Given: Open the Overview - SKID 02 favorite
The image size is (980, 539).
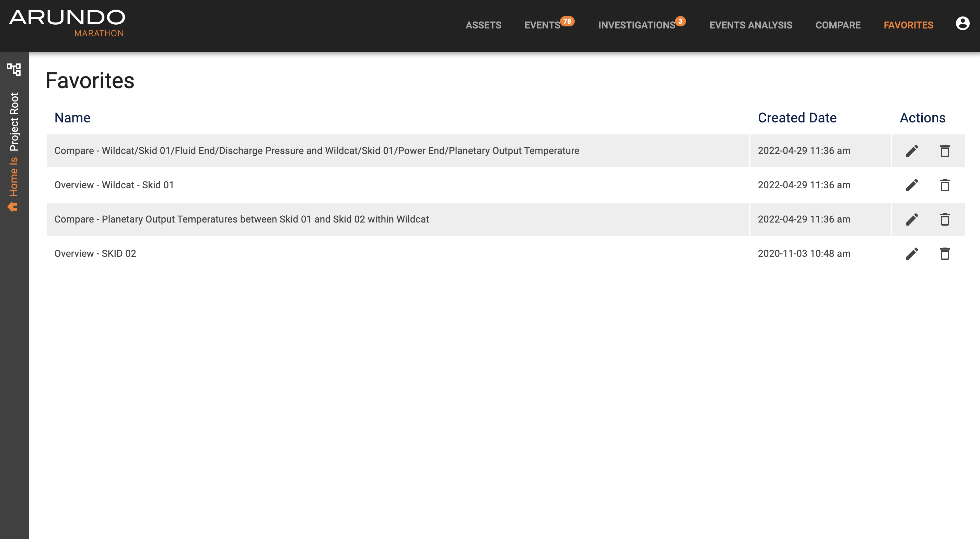Looking at the screenshot, I should coord(95,253).
